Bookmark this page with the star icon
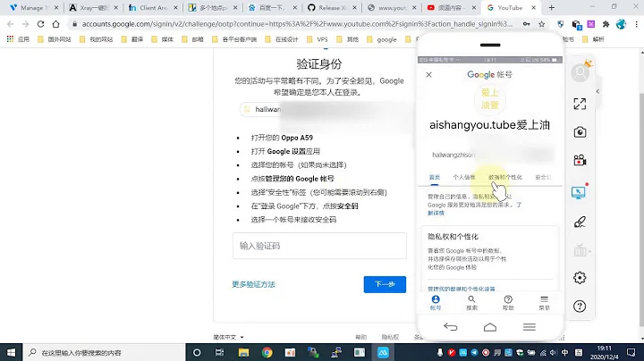Screen dimensions: 644x361 pyautogui.click(x=542, y=24)
